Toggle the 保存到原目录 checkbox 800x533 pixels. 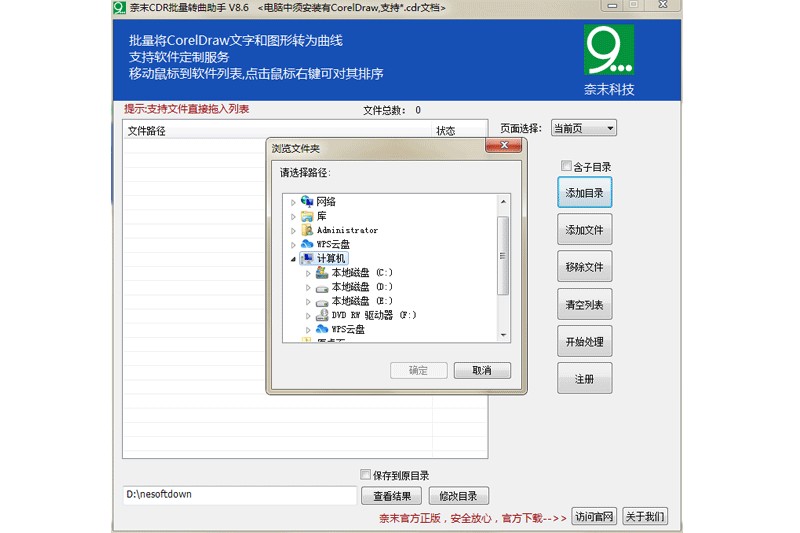[365, 475]
